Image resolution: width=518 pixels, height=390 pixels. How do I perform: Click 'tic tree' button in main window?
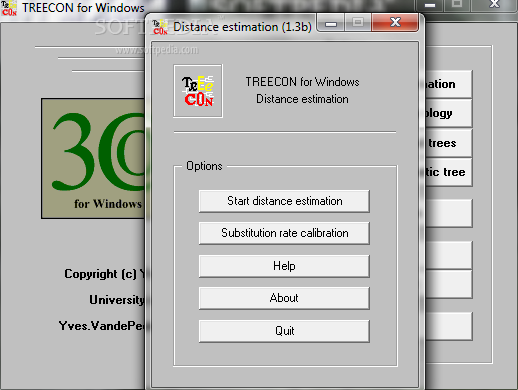448,172
